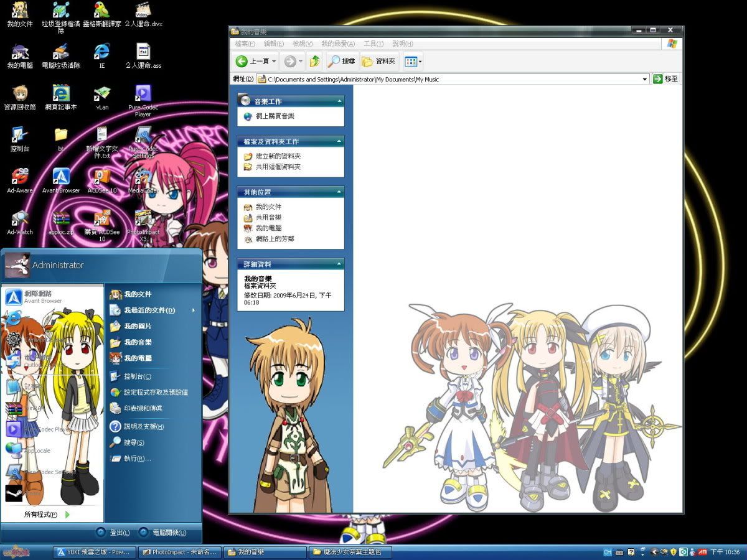
Task: Click the 登出(L) log off button
Action: [113, 533]
